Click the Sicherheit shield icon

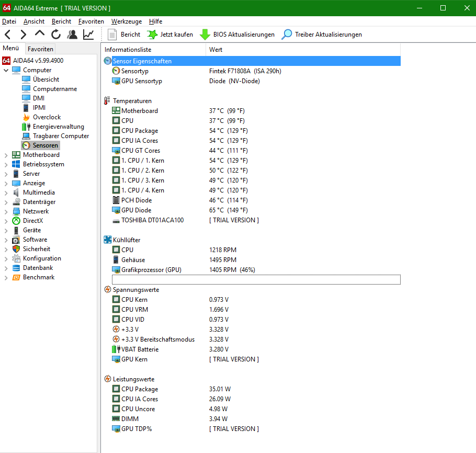[16, 249]
